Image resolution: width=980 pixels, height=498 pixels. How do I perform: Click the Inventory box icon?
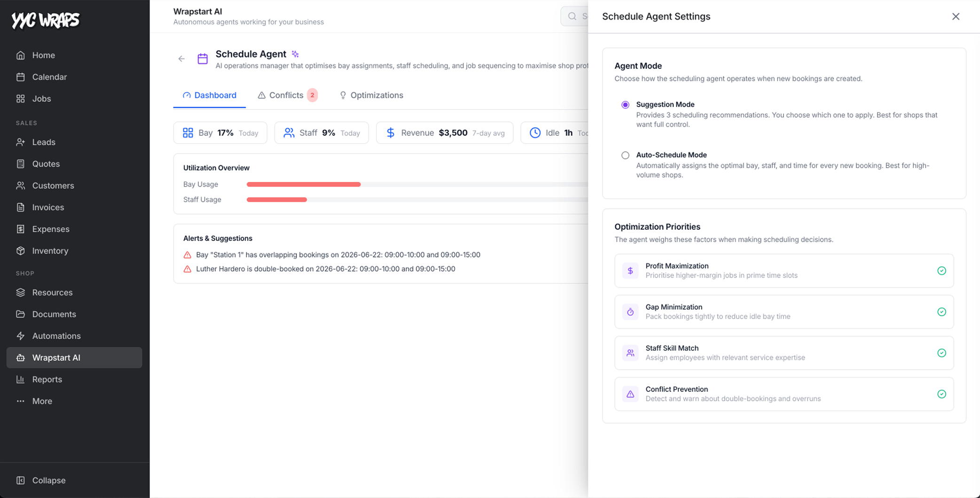coord(20,250)
